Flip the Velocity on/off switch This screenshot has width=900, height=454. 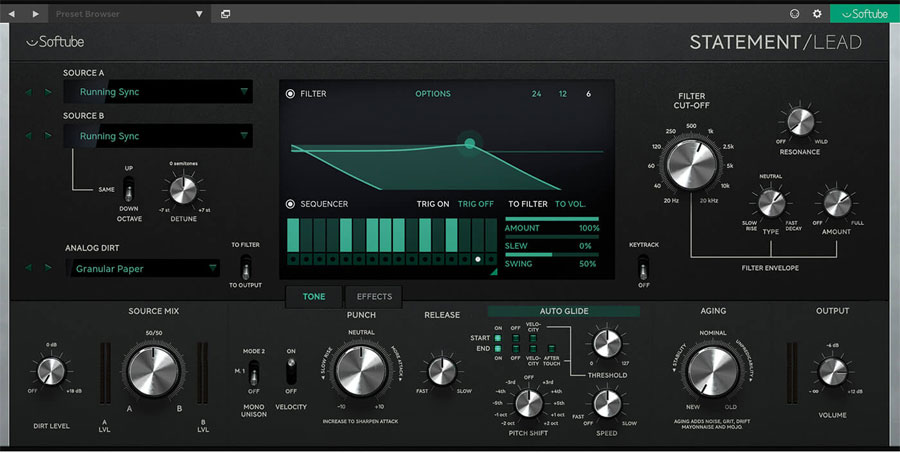(x=291, y=372)
